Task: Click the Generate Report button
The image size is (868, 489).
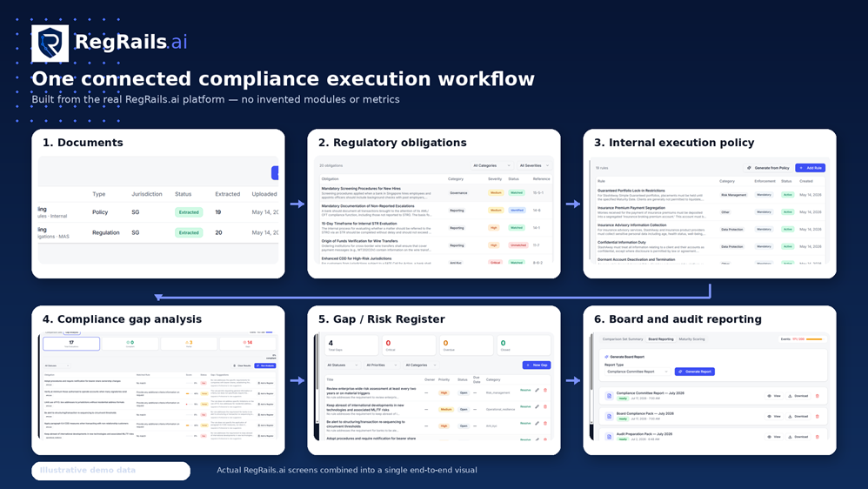Action: [x=695, y=372]
